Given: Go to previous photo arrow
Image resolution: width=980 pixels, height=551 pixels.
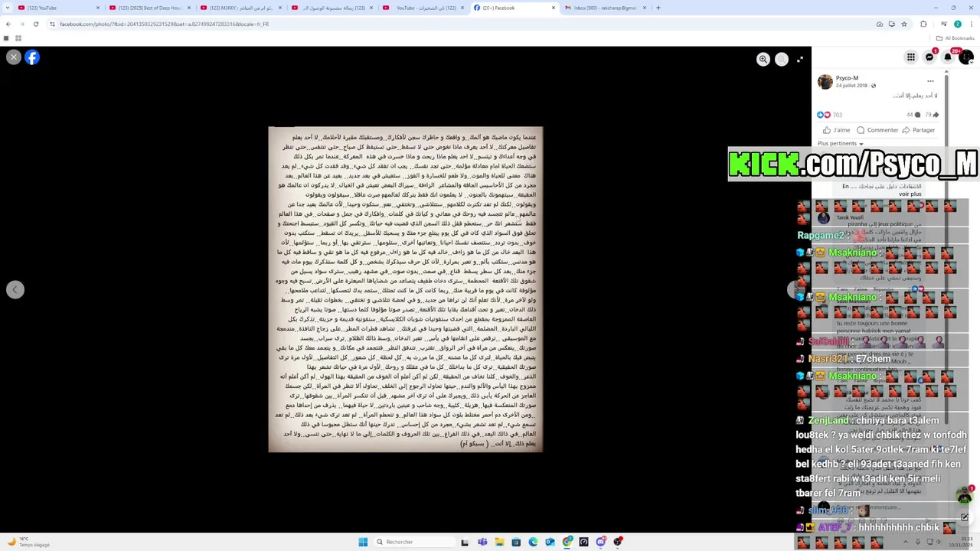Looking at the screenshot, I should [15, 289].
